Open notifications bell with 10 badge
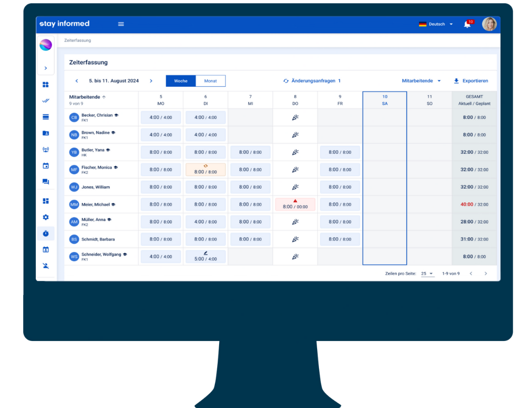 [467, 25]
